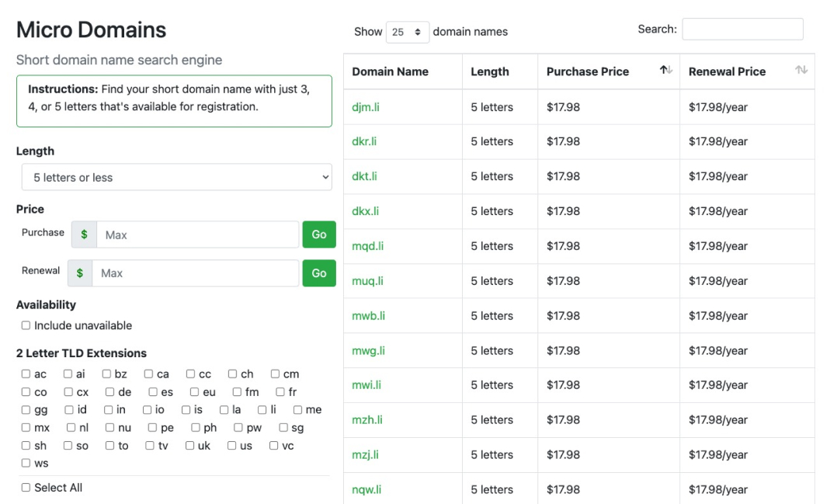Click the Purchase Price sort icon
Image resolution: width=830 pixels, height=504 pixels.
click(x=665, y=69)
